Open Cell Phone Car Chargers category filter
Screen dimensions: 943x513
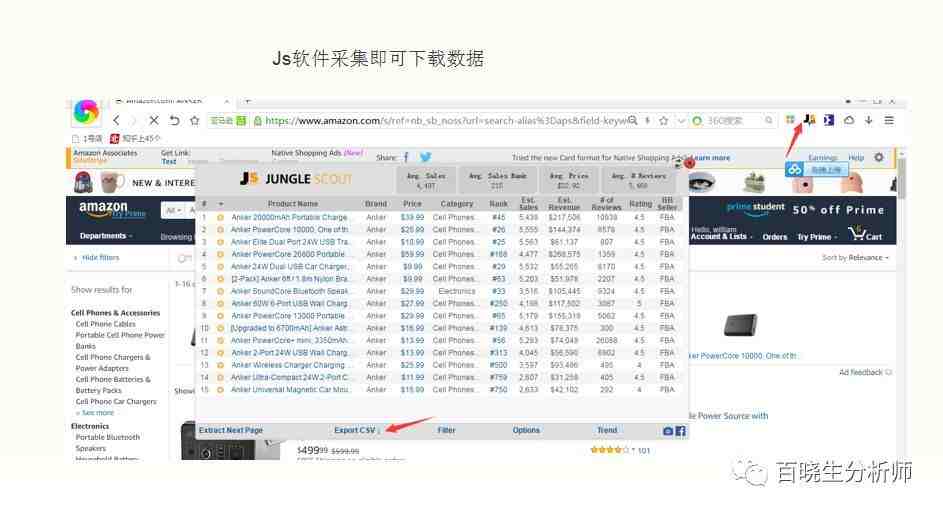(115, 402)
